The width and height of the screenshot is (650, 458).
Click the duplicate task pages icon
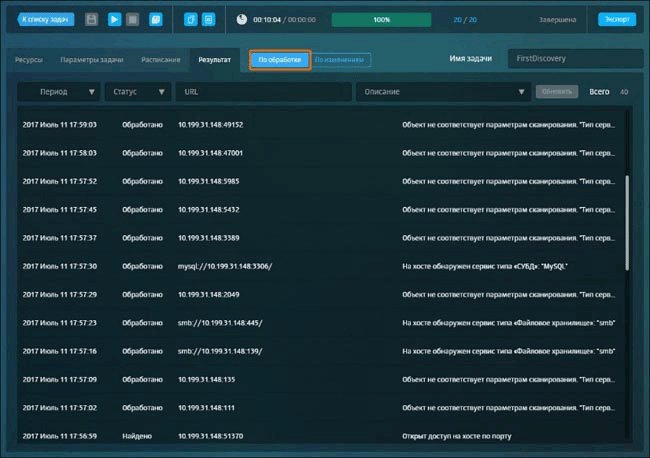pos(156,19)
